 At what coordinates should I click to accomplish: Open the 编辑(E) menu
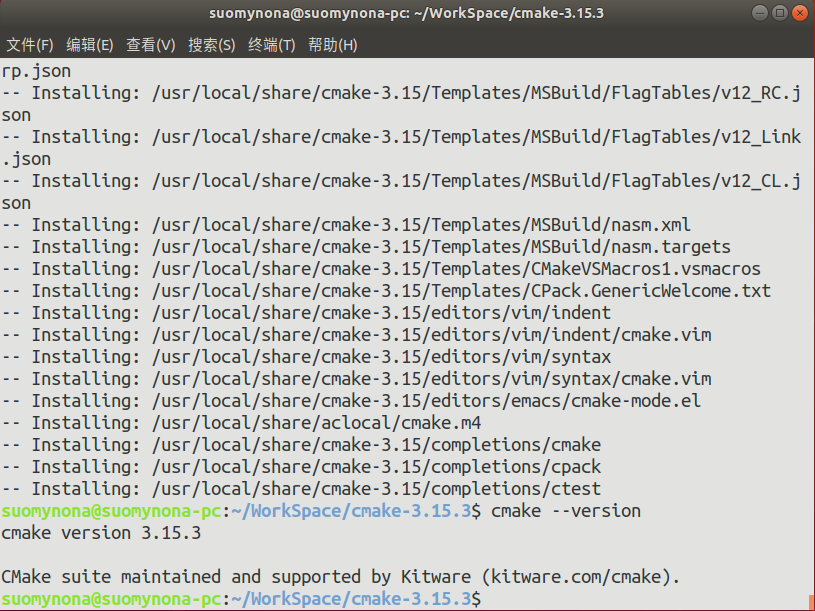click(90, 45)
